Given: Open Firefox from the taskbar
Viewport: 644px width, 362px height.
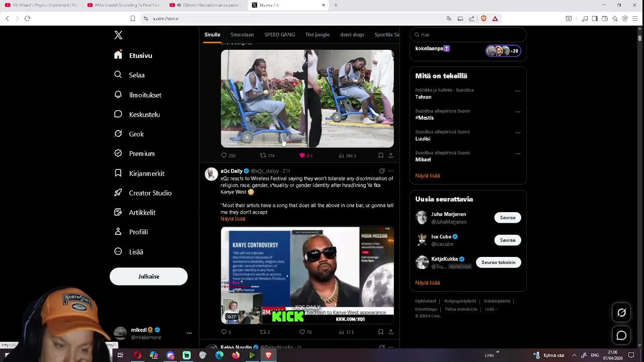Looking at the screenshot, I should (x=235, y=355).
